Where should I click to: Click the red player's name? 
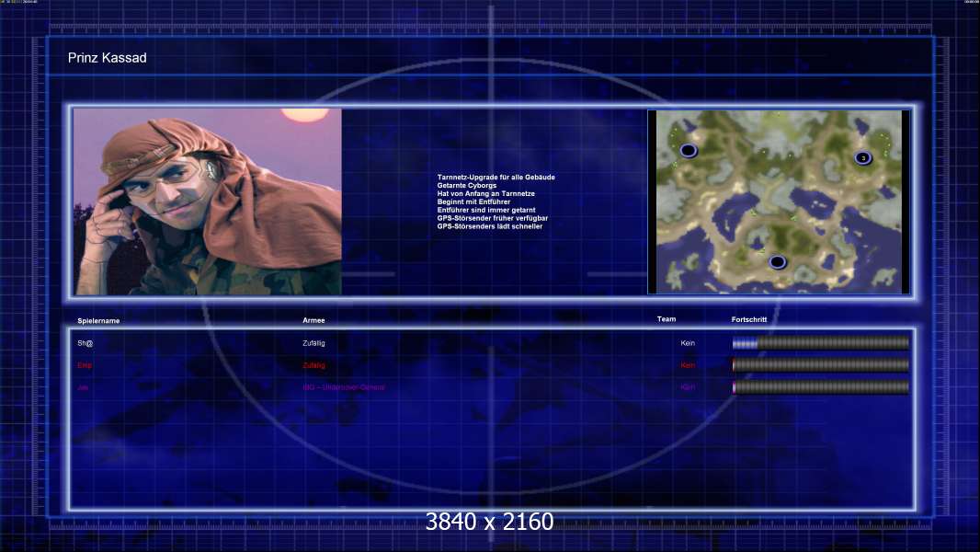[x=85, y=365]
